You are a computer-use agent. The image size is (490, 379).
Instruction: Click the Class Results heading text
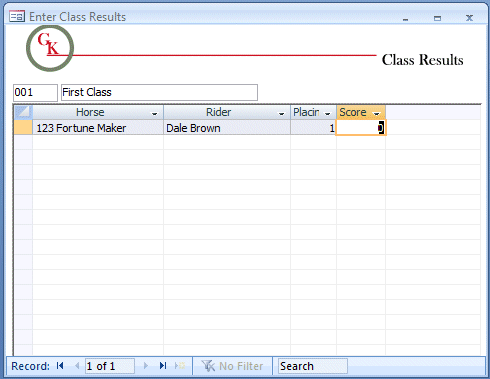(x=422, y=60)
